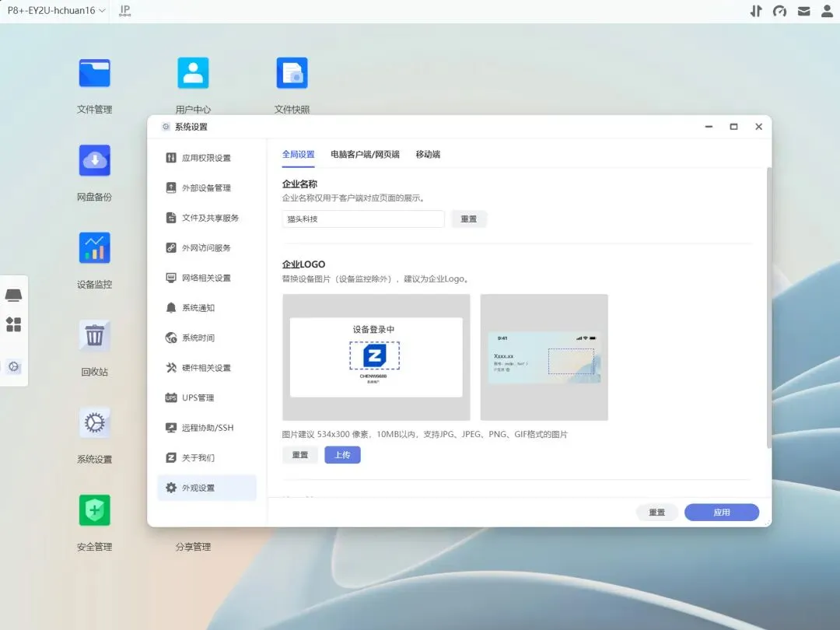Viewport: 840px width, 630px height.
Task: Launch 设备监控 from the desktop
Action: pos(94,247)
